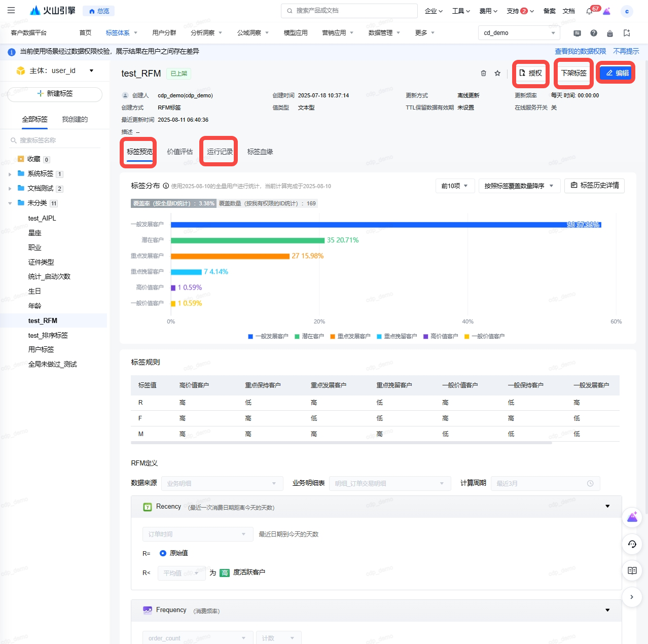Click the 编辑 button
Screen dimensions: 648x644
[617, 73]
